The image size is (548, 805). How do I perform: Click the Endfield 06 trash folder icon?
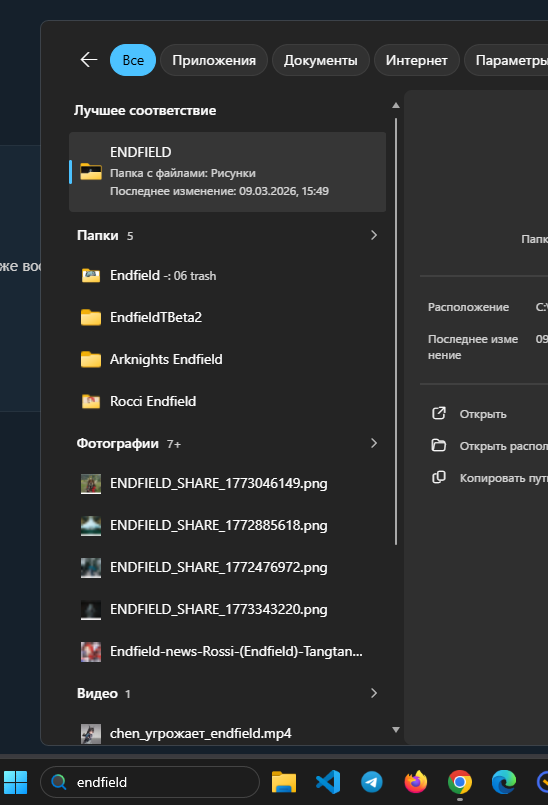coord(91,276)
